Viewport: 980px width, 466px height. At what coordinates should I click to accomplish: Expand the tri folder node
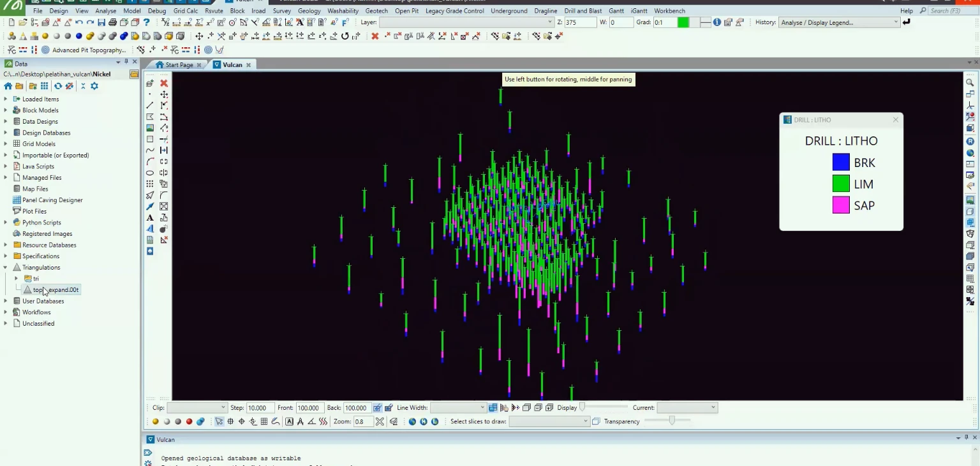click(x=17, y=279)
